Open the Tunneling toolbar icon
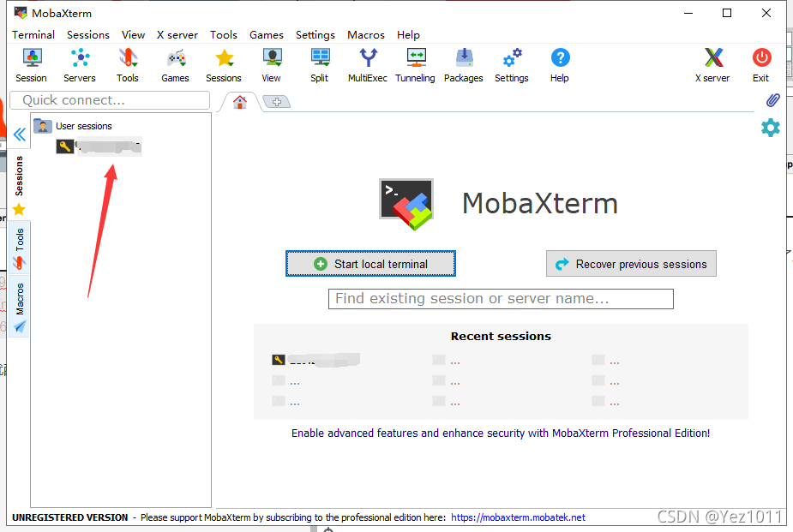 pos(415,66)
